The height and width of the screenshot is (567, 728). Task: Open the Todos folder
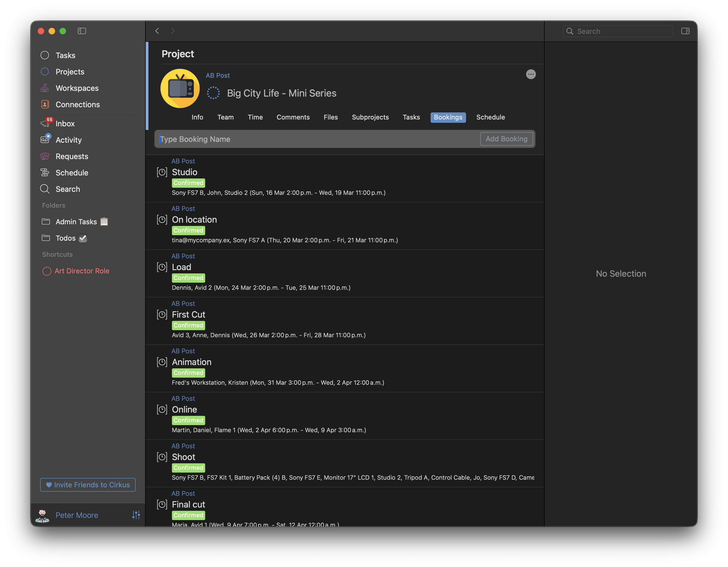(65, 238)
